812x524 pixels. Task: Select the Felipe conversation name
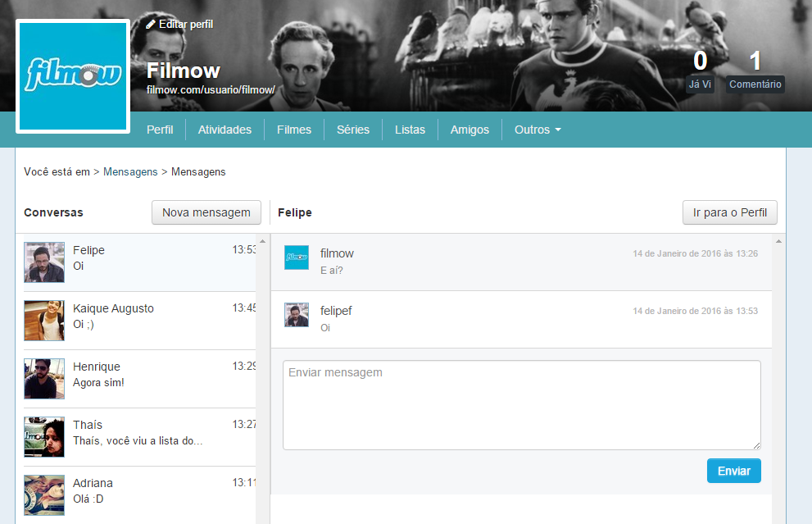click(88, 250)
